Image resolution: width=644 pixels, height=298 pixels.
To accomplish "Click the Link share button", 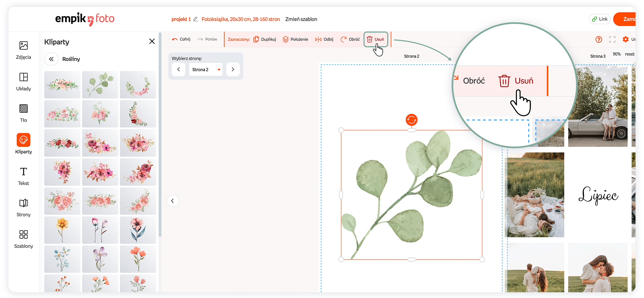I will [x=600, y=19].
